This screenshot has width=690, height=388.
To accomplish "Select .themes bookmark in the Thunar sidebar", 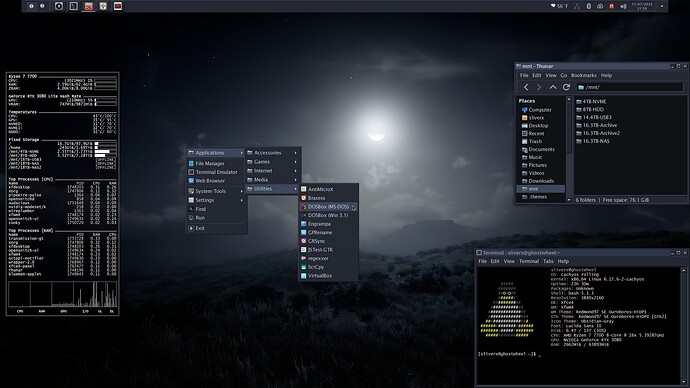I will 541,197.
